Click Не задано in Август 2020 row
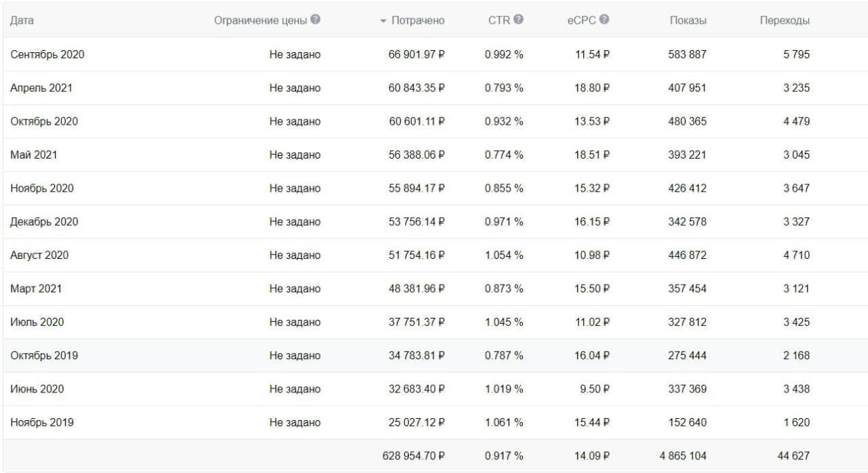This screenshot has height=473, width=868. (295, 255)
